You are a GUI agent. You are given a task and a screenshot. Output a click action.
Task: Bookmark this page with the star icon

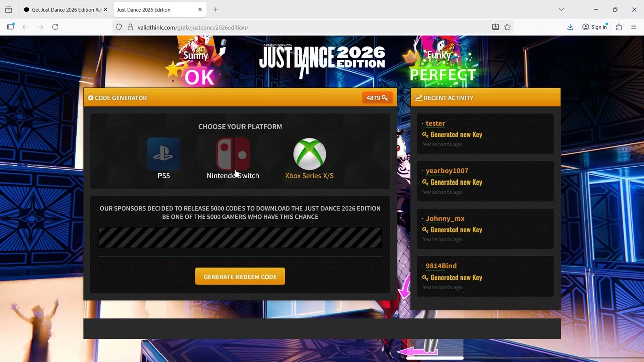[507, 27]
